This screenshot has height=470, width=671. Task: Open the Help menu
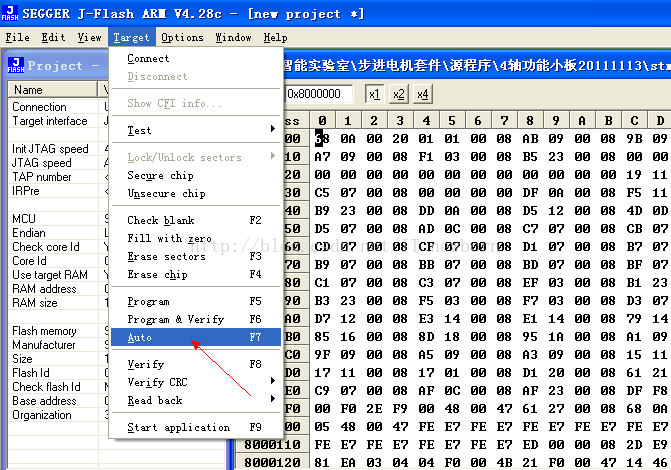[275, 38]
